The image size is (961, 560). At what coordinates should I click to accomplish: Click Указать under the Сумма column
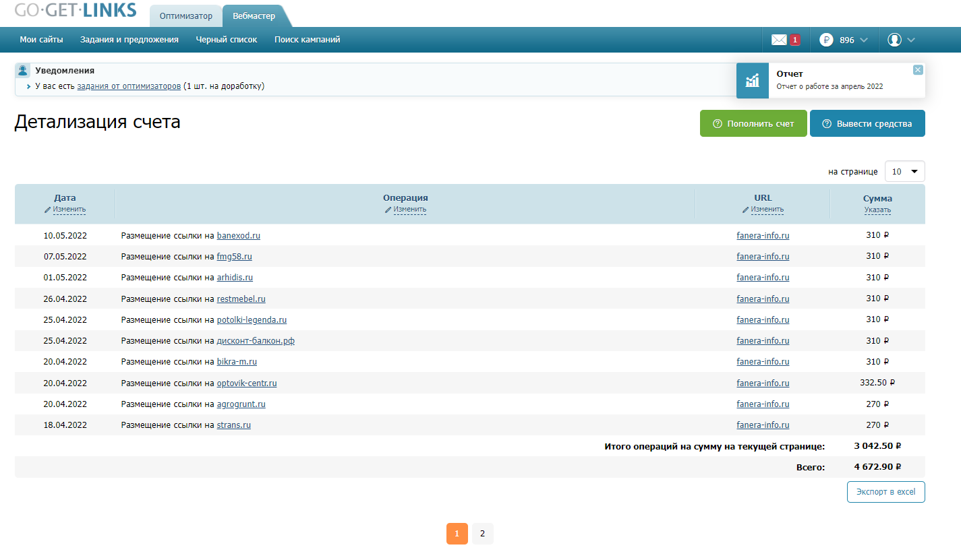tap(877, 210)
